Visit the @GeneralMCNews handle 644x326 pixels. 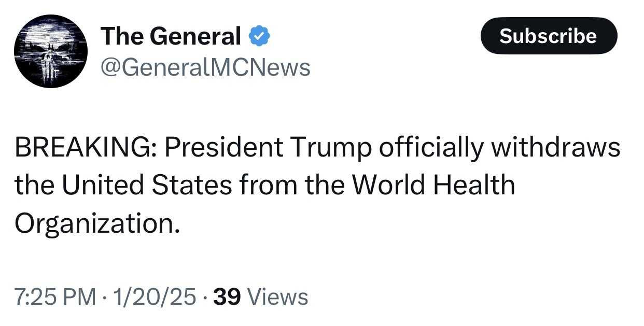tap(205, 67)
